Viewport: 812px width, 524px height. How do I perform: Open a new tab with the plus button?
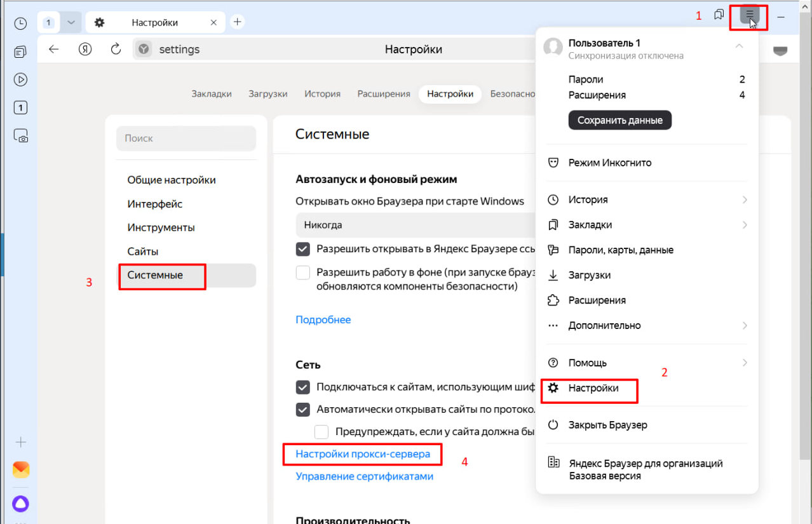[237, 22]
